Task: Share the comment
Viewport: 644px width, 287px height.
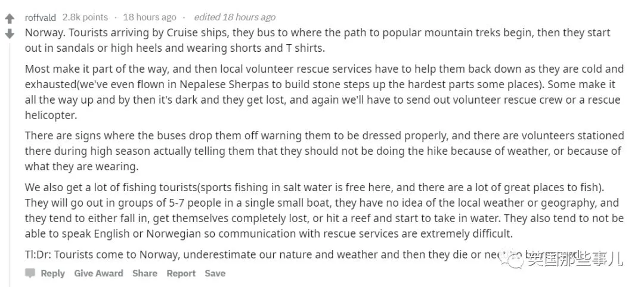Action: coord(144,273)
